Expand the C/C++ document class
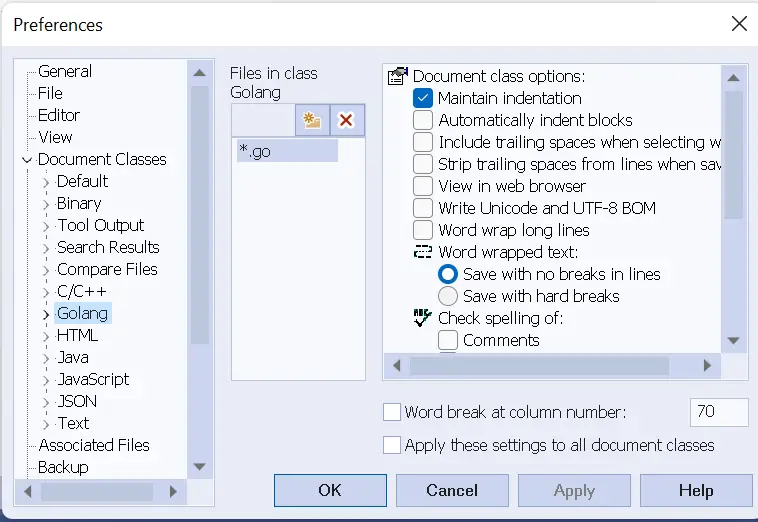This screenshot has width=758, height=522. pos(46,292)
